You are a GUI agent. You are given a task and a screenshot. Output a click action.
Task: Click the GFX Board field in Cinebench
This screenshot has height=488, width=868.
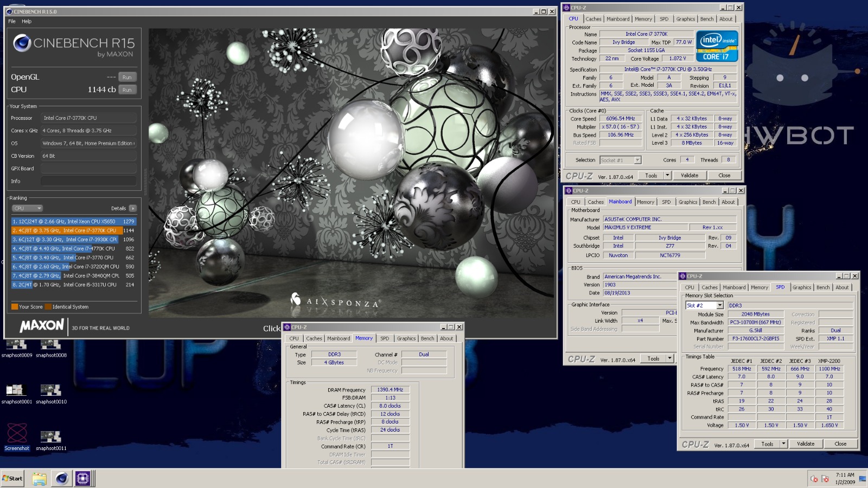click(89, 169)
